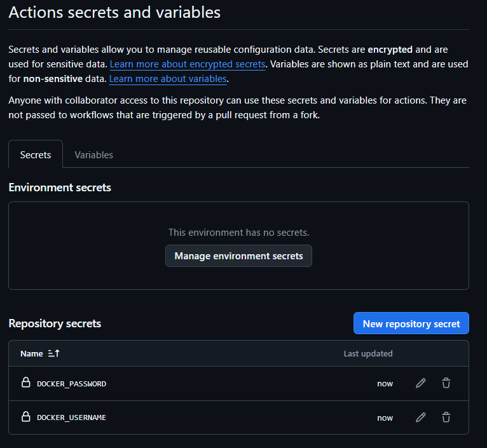
Task: Delete the DOCKER_USERNAME secret trash icon
Action: (x=446, y=417)
